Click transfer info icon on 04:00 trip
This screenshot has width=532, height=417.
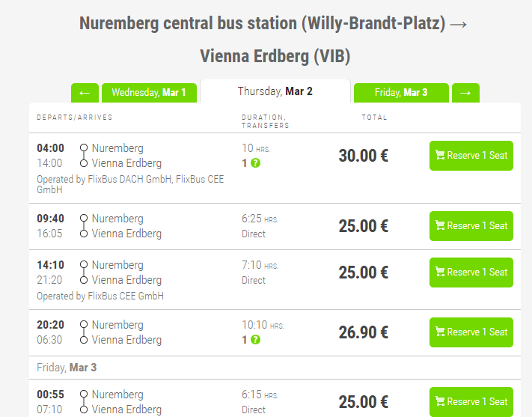(x=256, y=163)
